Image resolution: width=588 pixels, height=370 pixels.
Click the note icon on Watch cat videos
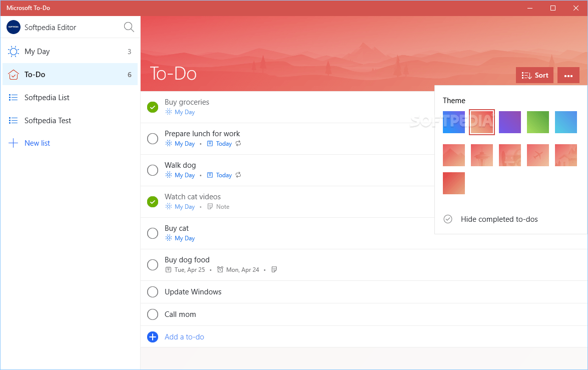(210, 206)
